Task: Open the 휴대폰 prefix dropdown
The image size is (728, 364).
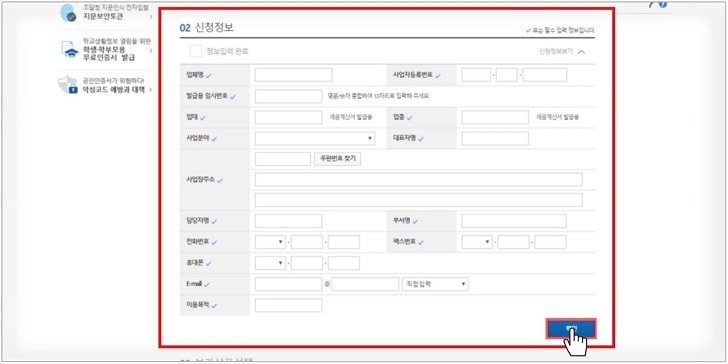Action: pos(270,263)
